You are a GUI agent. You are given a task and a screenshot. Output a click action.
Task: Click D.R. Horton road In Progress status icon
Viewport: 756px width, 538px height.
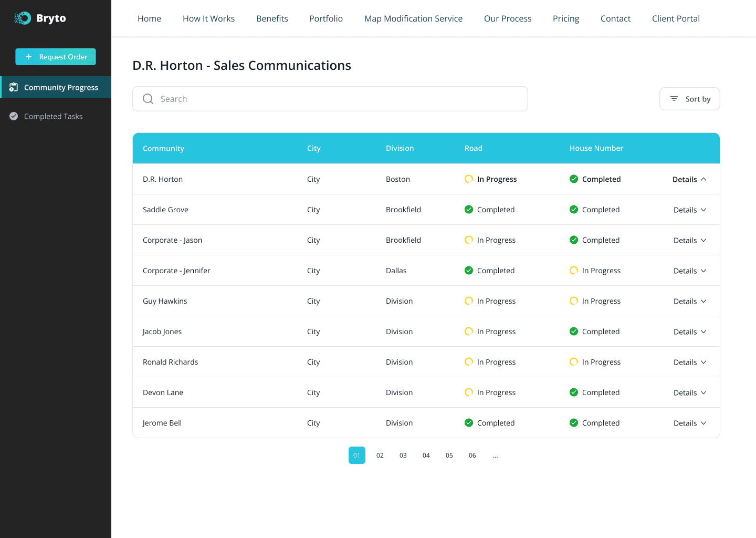click(x=469, y=179)
